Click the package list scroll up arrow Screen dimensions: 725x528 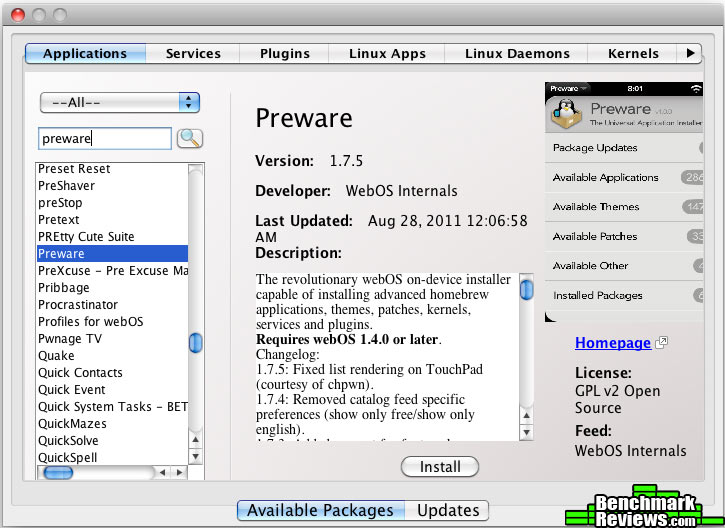[x=196, y=440]
